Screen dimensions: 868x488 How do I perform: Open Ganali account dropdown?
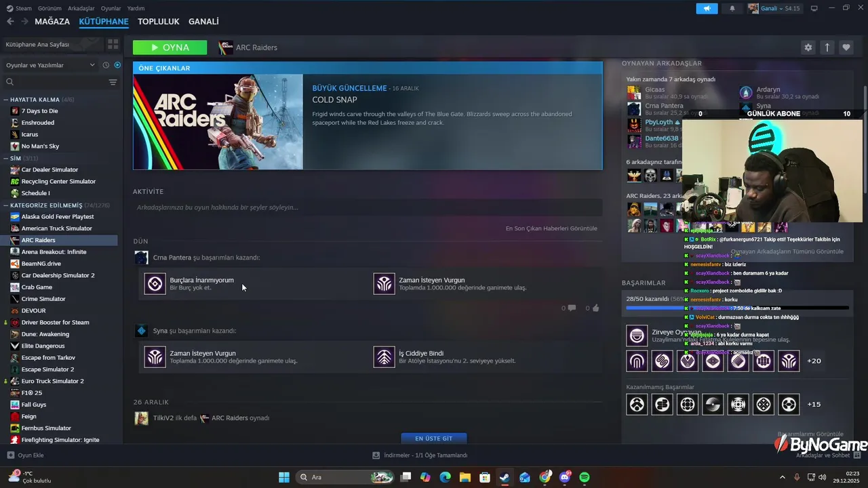tap(774, 8)
